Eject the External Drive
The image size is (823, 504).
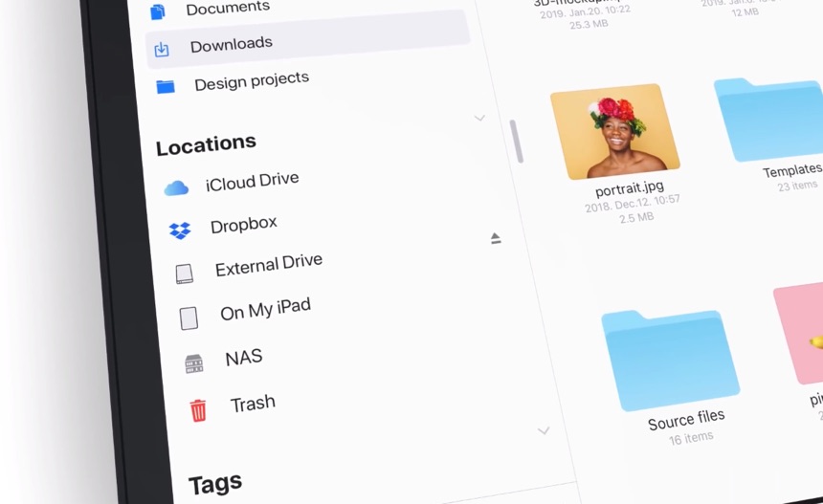point(496,238)
